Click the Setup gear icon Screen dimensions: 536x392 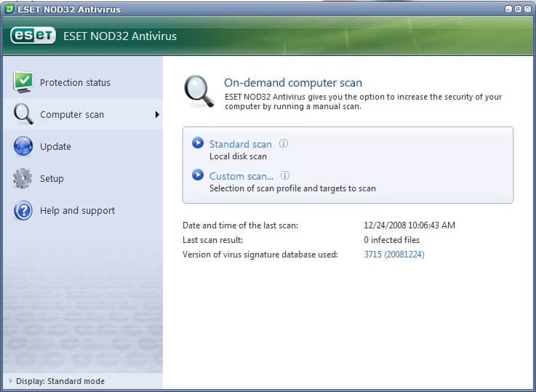click(23, 178)
